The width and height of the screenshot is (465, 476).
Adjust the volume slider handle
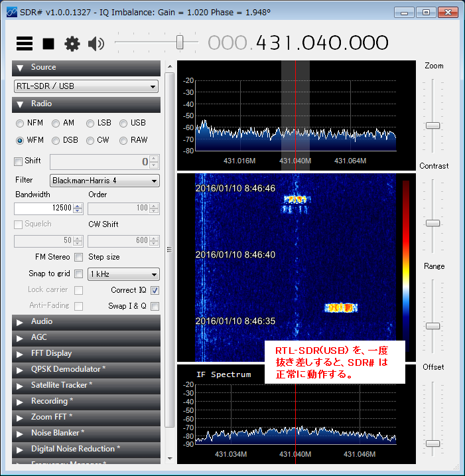(180, 42)
